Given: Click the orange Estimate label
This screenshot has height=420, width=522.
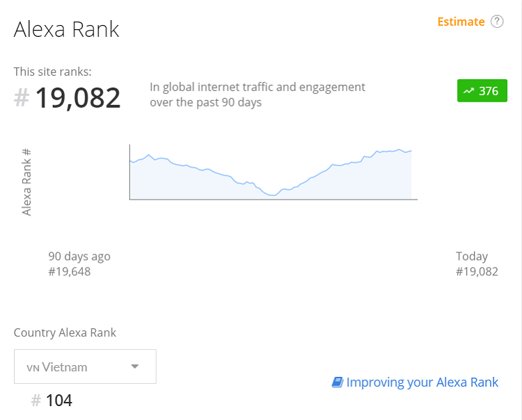Looking at the screenshot, I should (461, 22).
